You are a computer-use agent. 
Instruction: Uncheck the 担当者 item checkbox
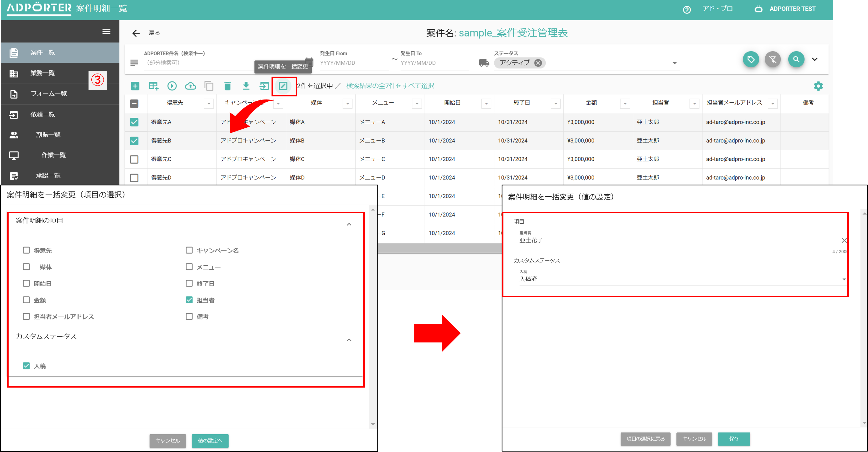coord(189,300)
